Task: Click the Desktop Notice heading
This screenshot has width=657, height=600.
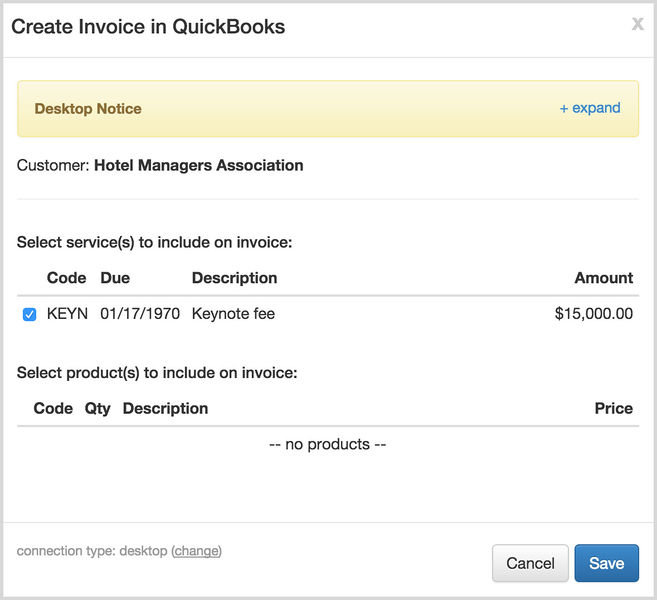Action: (x=88, y=109)
